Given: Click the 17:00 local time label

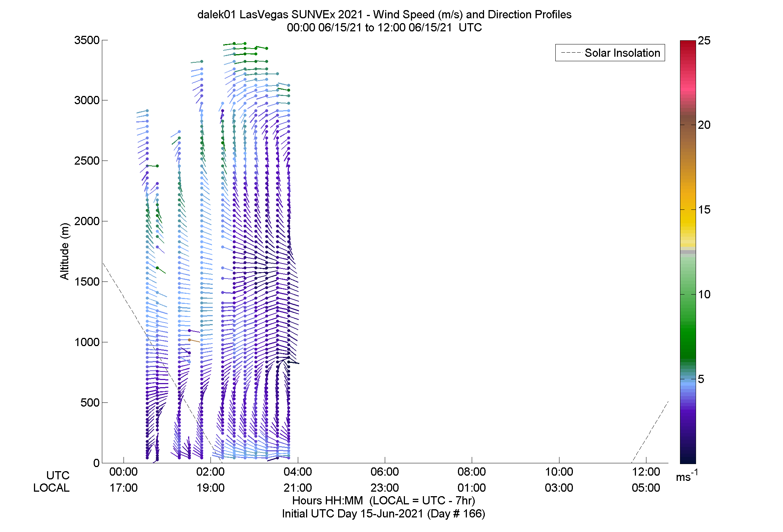Looking at the screenshot, I should (x=124, y=488).
